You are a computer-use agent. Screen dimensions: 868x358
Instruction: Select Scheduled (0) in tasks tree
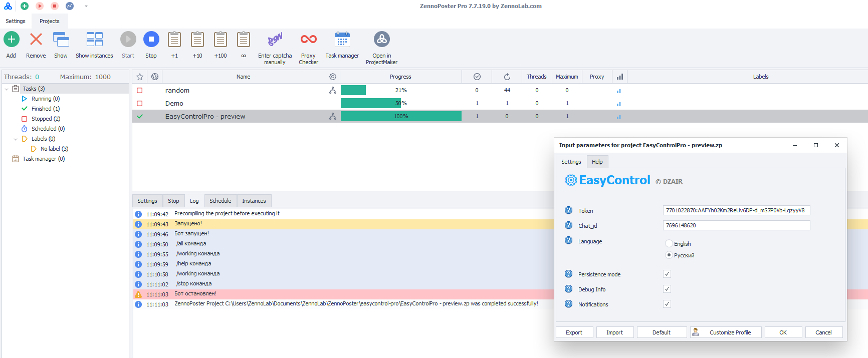[48, 129]
